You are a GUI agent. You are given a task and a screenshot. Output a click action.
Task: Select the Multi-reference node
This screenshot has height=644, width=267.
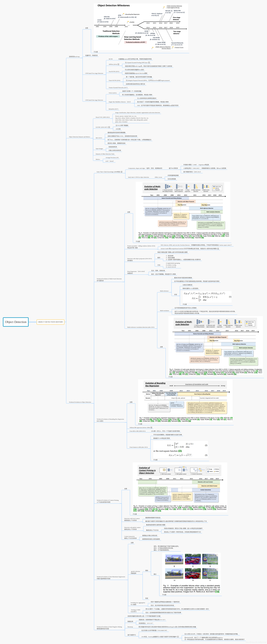(x=164, y=291)
